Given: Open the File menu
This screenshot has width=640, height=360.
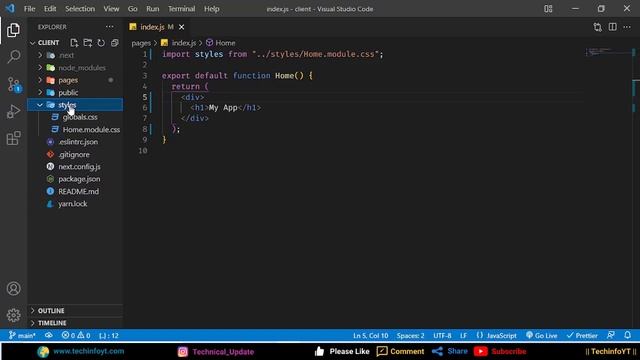Looking at the screenshot, I should (x=29, y=9).
